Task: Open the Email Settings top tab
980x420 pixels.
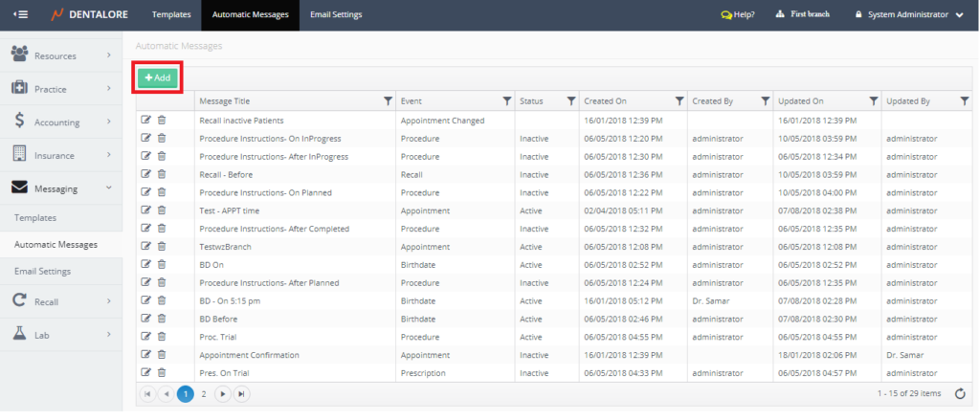Action: (x=335, y=15)
